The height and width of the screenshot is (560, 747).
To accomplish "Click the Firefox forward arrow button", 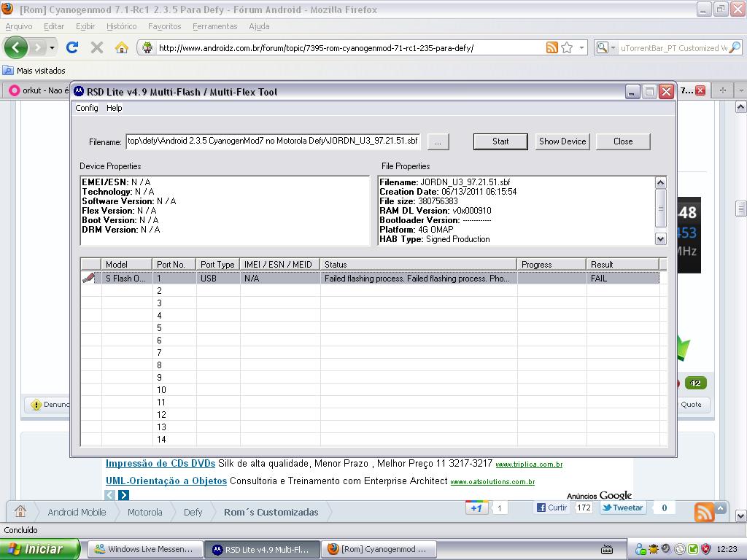I will (37, 47).
